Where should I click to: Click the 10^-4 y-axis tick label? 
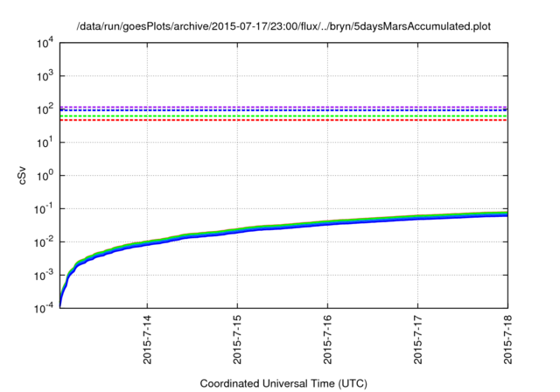point(44,308)
